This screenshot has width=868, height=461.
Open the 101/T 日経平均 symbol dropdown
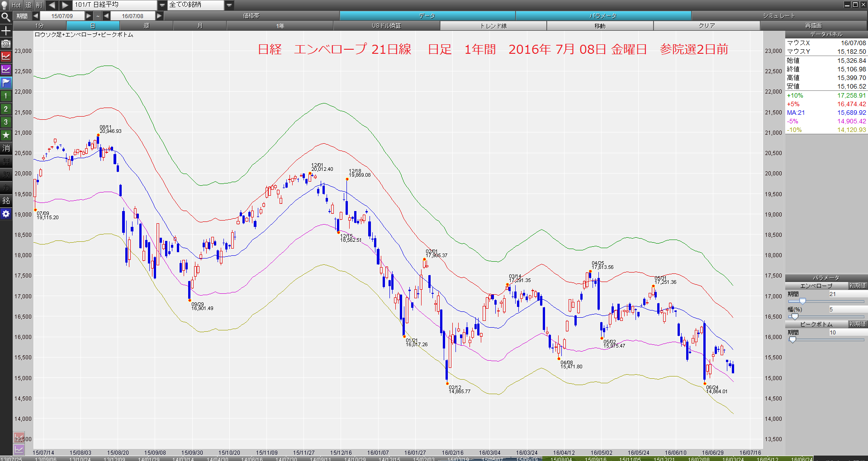coord(162,5)
